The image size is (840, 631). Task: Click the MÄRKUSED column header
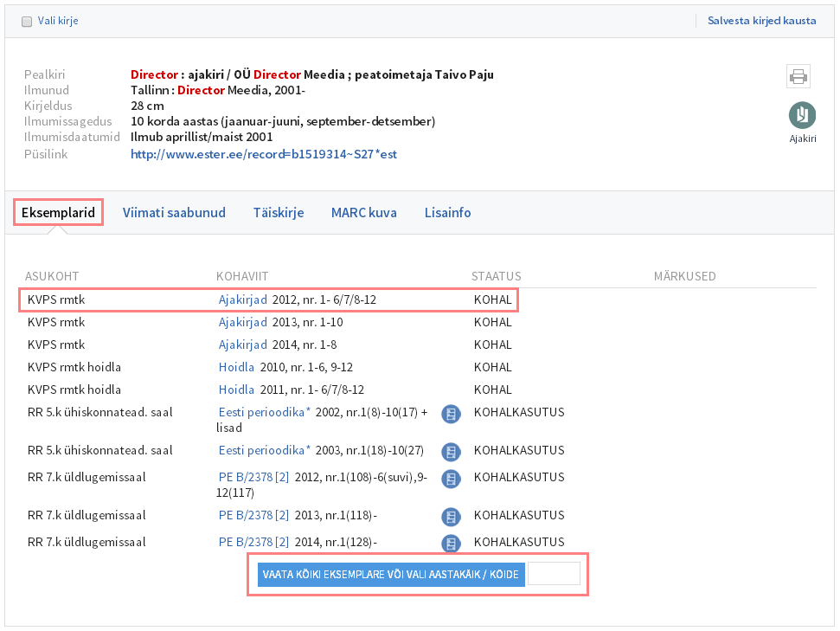click(x=684, y=276)
